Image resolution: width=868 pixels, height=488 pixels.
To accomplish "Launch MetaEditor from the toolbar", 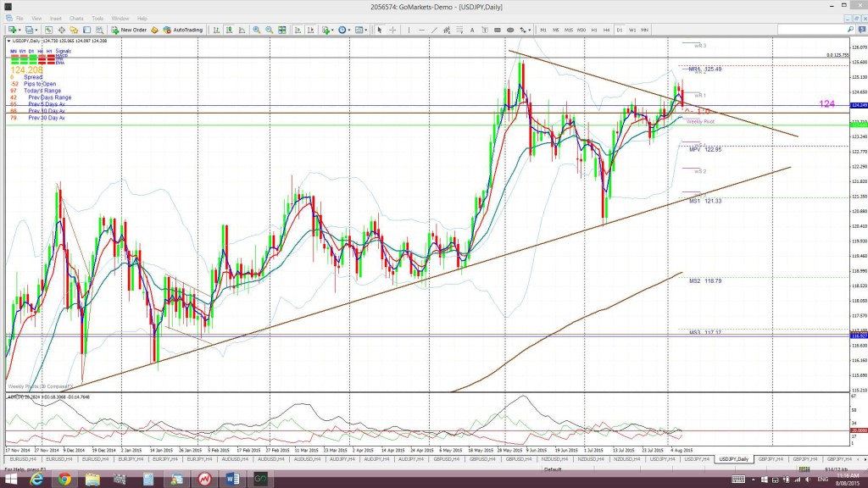I will (x=154, y=30).
